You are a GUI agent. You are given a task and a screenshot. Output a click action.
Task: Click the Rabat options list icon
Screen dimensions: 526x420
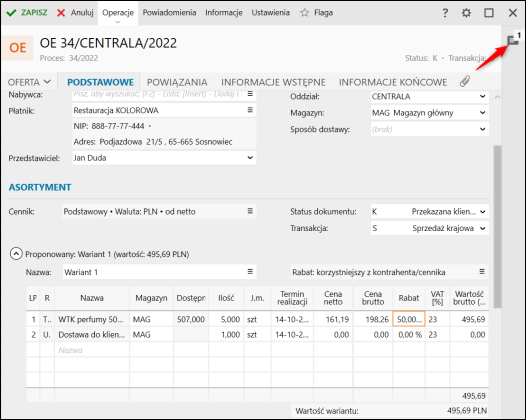[x=482, y=272]
